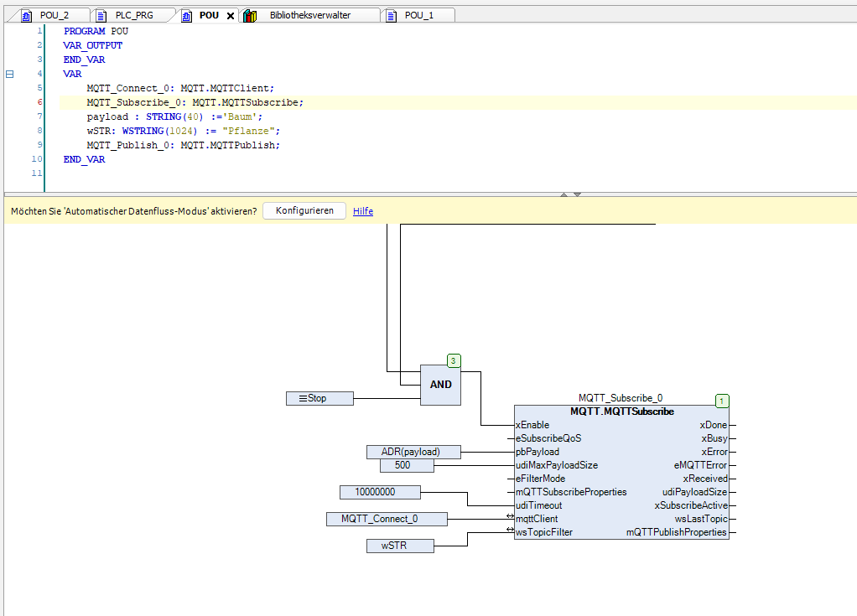Select the wSTR operand box
The width and height of the screenshot is (857, 616).
[399, 546]
